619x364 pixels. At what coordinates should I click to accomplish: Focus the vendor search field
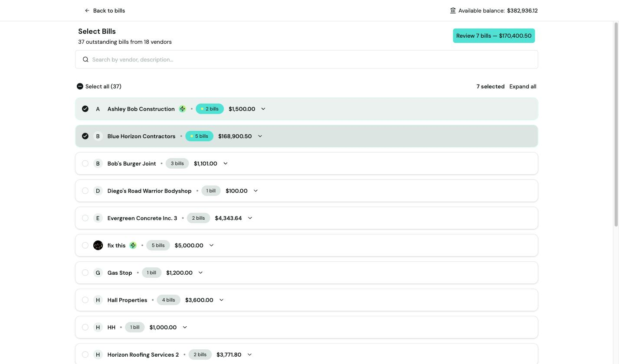(307, 59)
